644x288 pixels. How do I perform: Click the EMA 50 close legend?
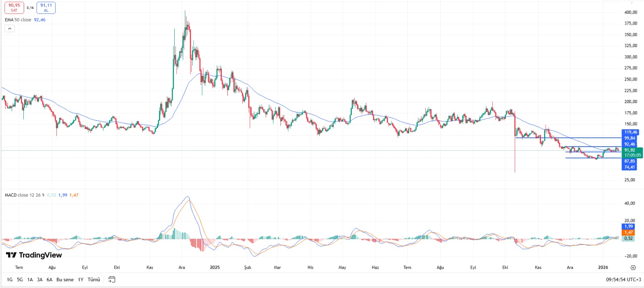(x=18, y=20)
